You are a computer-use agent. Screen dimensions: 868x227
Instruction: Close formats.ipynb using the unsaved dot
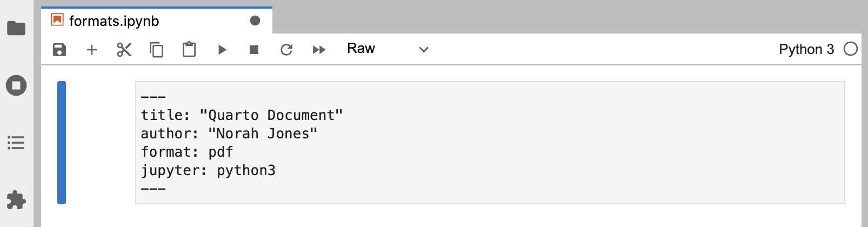255,21
